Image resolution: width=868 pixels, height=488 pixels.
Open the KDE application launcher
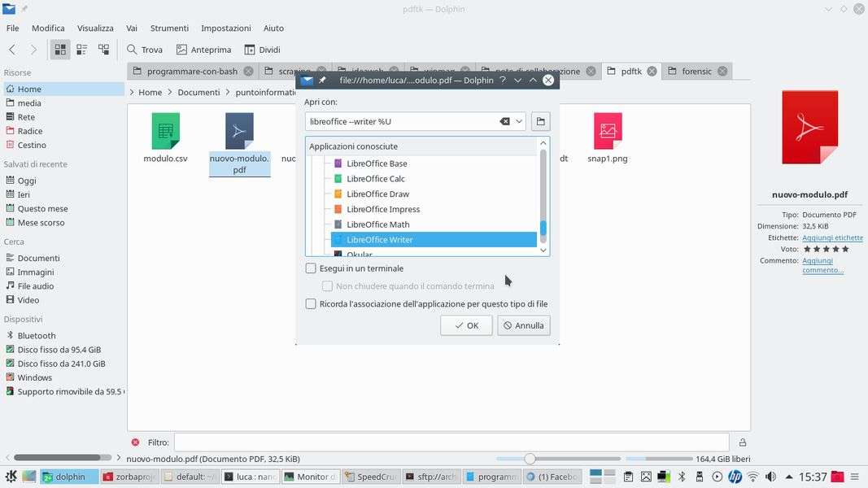(x=11, y=477)
